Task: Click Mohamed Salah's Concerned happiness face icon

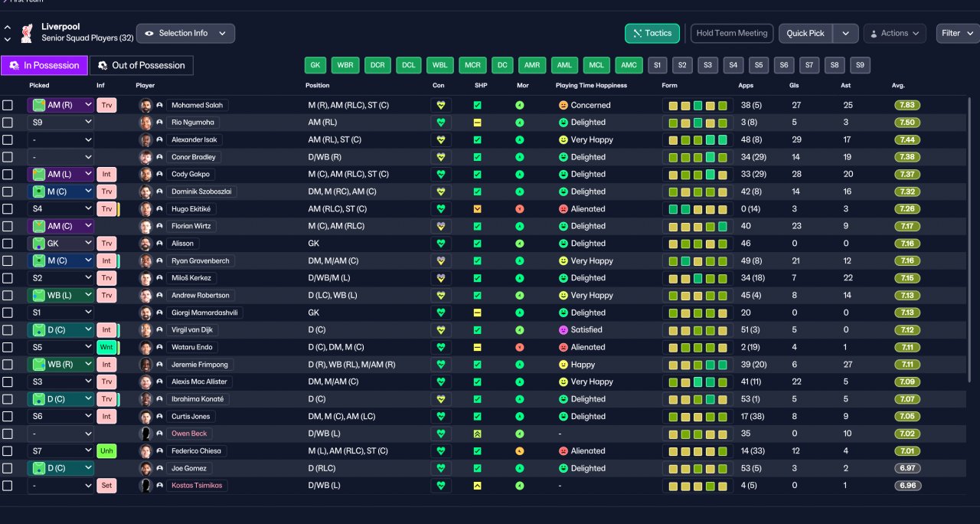Action: [563, 105]
